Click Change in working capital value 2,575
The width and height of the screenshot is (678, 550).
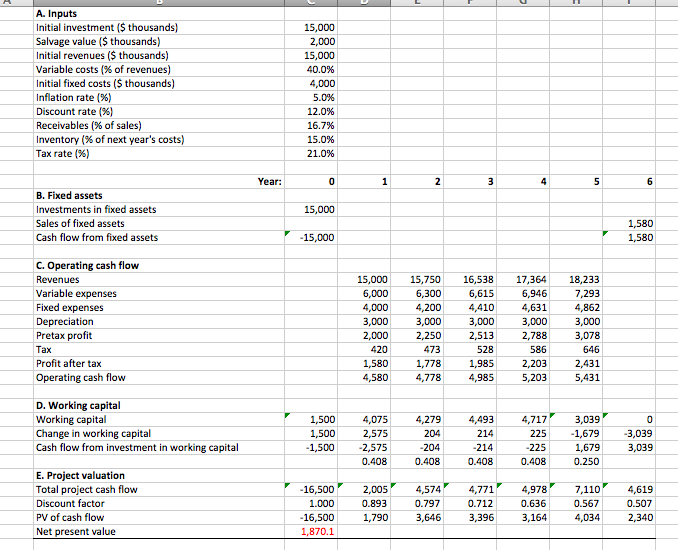(x=364, y=433)
